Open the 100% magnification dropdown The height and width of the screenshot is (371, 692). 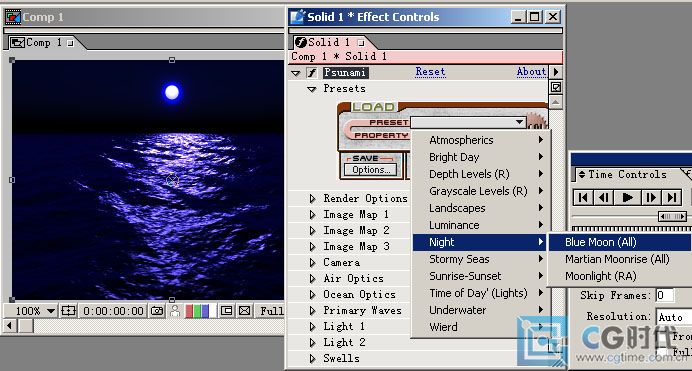(x=35, y=311)
